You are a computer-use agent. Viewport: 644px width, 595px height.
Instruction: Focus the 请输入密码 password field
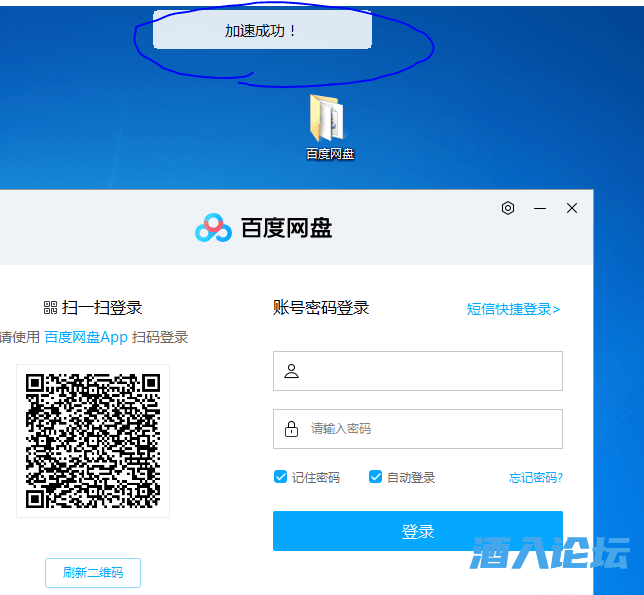coord(418,429)
